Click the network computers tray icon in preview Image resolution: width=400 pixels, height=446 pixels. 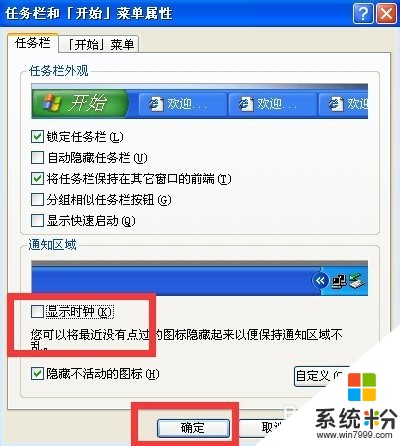tap(339, 282)
